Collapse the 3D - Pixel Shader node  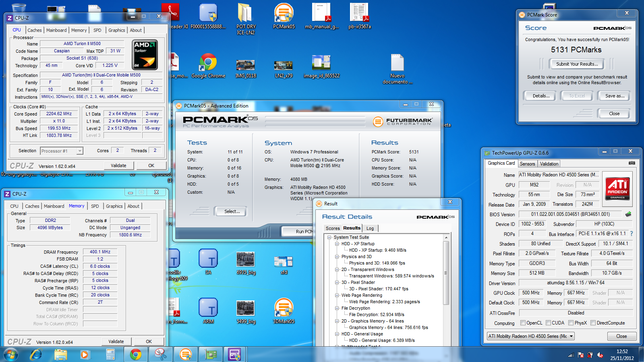pyautogui.click(x=337, y=282)
